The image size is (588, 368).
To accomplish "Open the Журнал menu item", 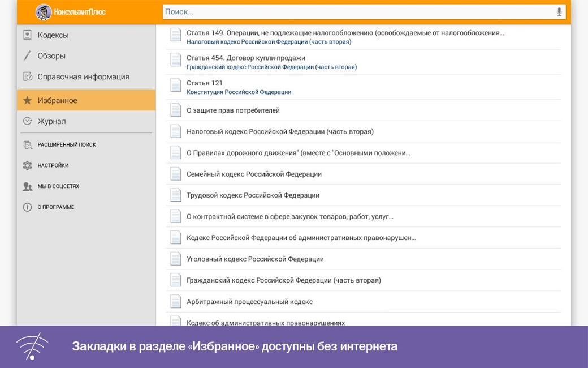I will click(52, 121).
